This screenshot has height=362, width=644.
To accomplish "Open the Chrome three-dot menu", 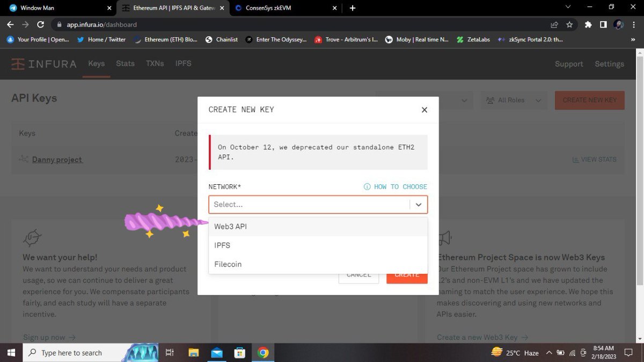I will click(633, 25).
